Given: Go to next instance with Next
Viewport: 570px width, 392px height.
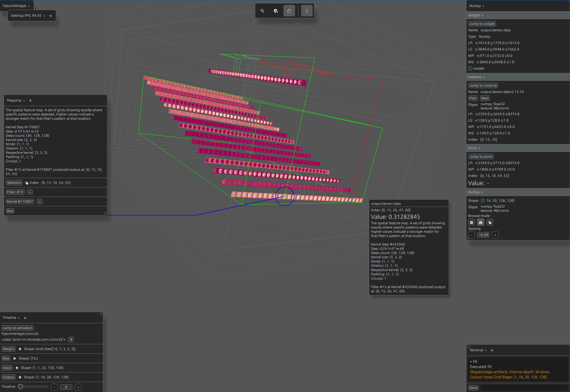Looking at the screenshot, I should 485,98.
